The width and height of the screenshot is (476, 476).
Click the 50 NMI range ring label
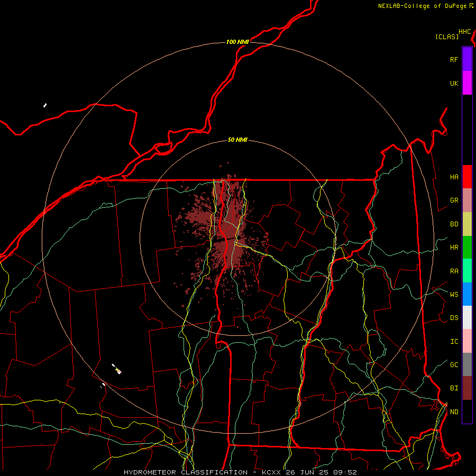237,140
